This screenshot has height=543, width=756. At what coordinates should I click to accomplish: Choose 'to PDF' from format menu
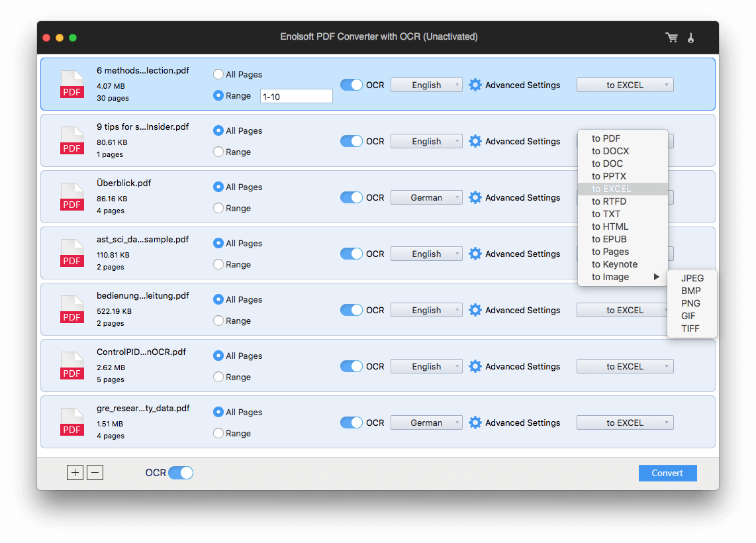coord(623,138)
